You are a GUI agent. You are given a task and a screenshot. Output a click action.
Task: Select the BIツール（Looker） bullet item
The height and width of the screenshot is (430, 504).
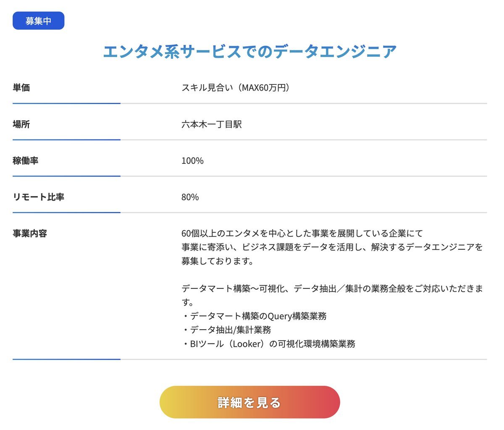[x=268, y=343]
